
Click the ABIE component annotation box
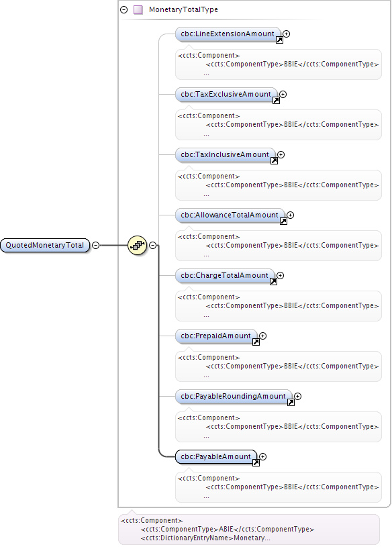point(249,529)
